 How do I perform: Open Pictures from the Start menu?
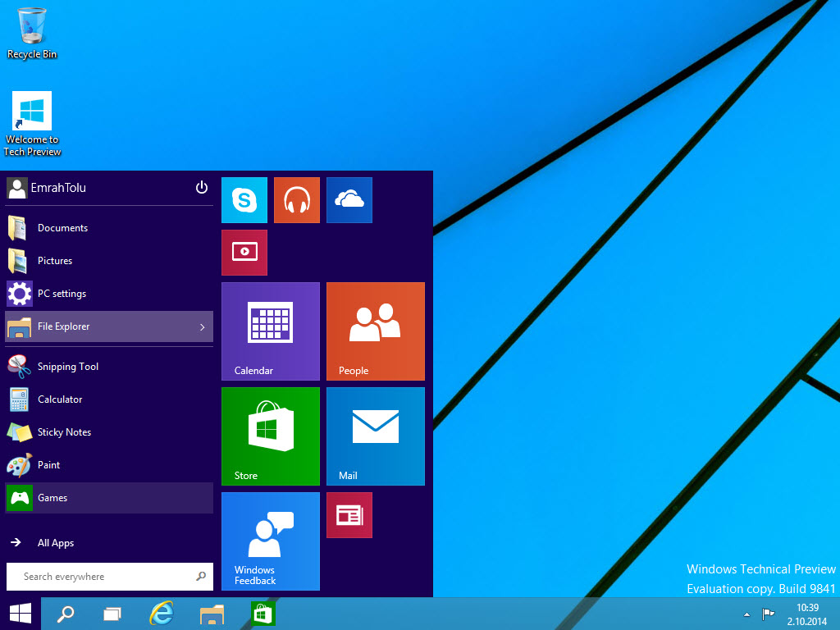(109, 261)
